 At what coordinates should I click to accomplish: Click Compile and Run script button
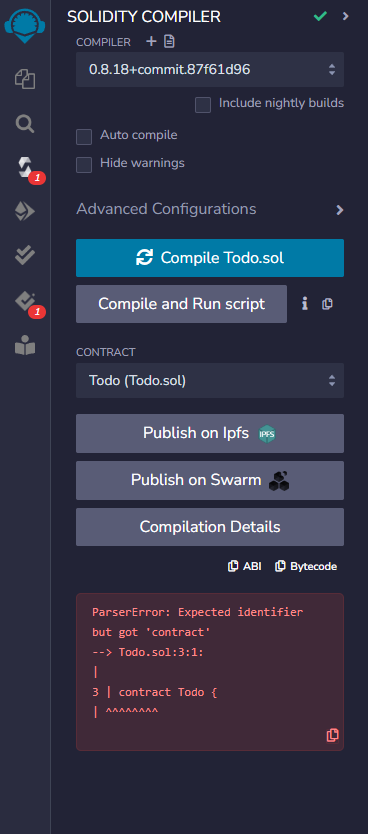point(181,304)
